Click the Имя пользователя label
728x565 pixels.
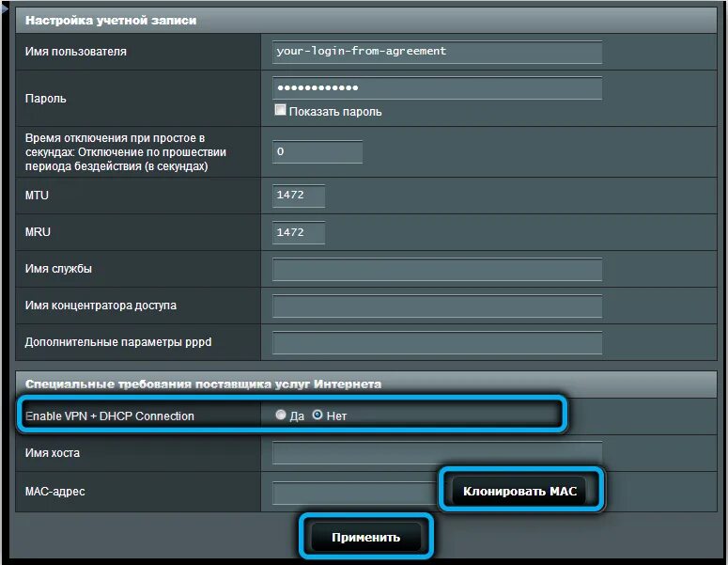[x=76, y=52]
